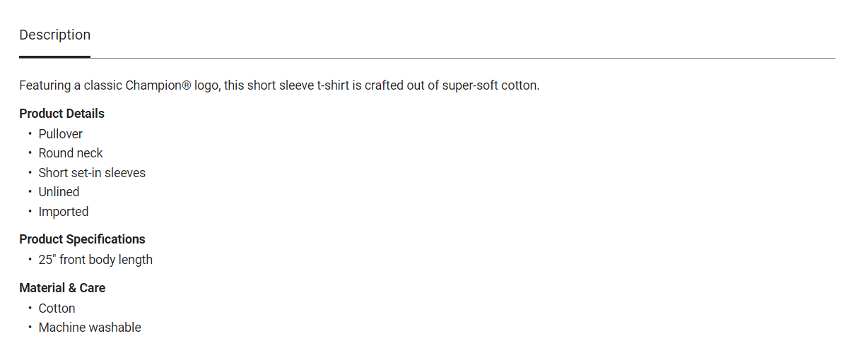Click the Machine washable care item

click(x=90, y=328)
